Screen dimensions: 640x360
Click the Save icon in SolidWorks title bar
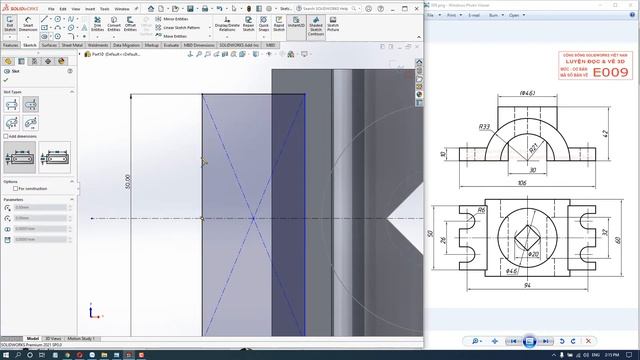pyautogui.click(x=190, y=8)
